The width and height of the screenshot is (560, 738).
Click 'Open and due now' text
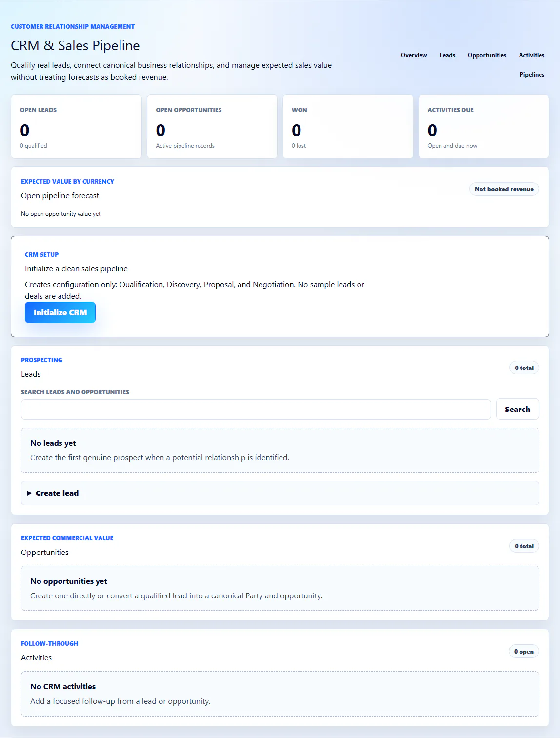452,146
